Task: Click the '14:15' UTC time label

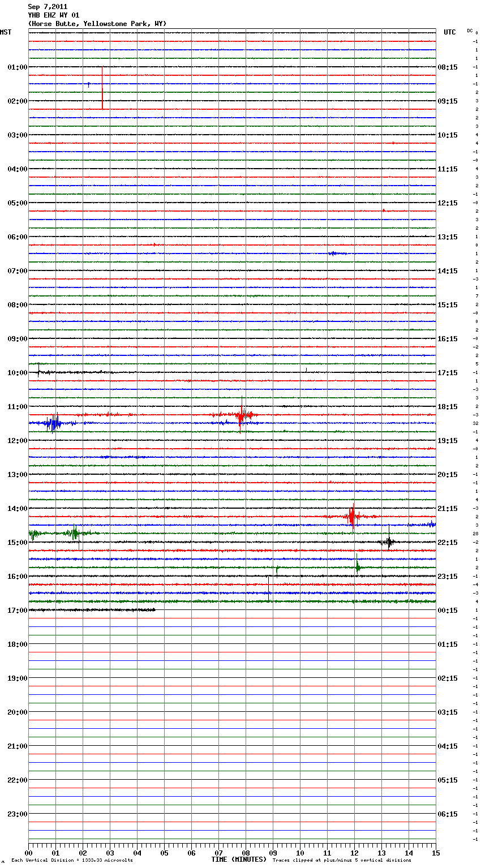Action: coord(448,271)
